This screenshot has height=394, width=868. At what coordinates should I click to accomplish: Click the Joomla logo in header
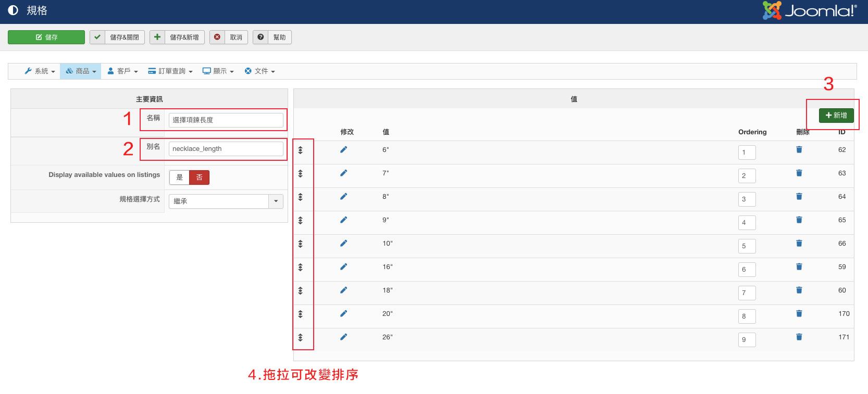tap(809, 11)
